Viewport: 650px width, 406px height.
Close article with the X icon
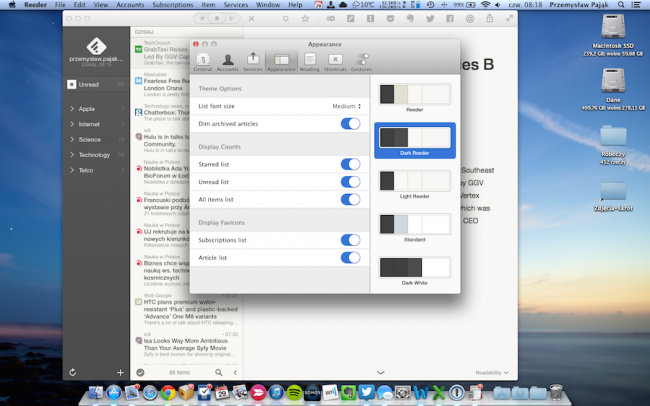tap(251, 18)
